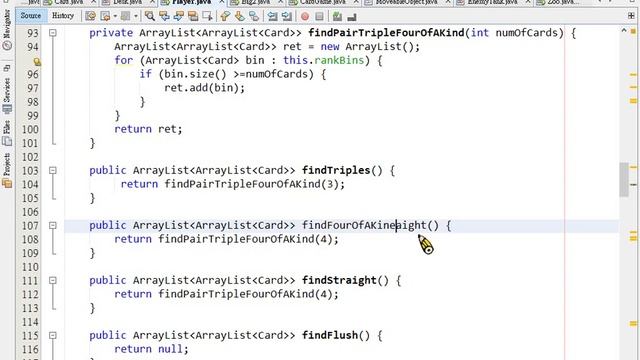Toggle the Rectangular Selection icon
Image resolution: width=640 pixels, height=360 pixels.
[x=207, y=16]
